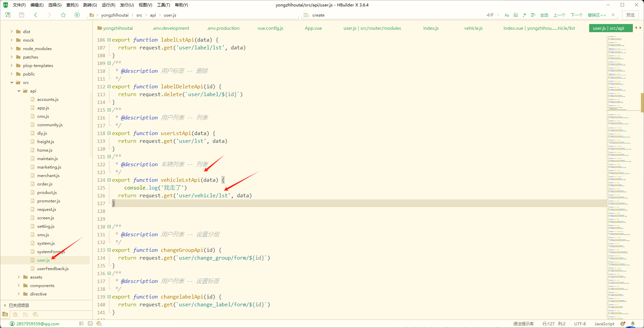The image size is (644, 328).
Task: Switch to .env.development tab
Action: point(171,28)
